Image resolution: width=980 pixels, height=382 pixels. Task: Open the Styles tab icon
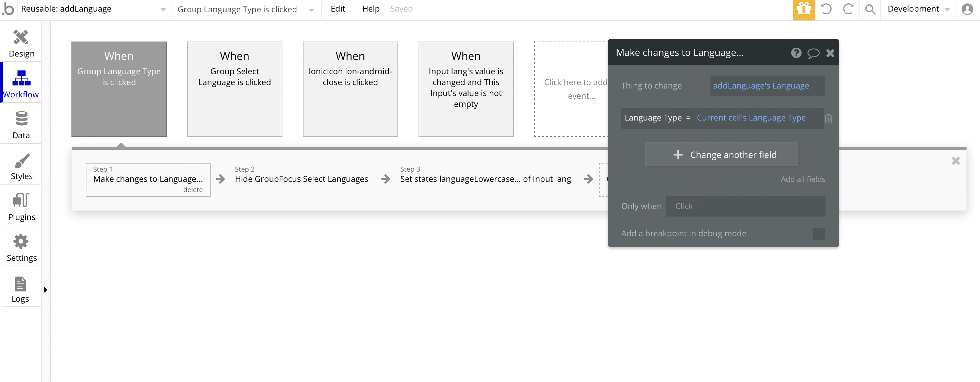click(x=21, y=166)
